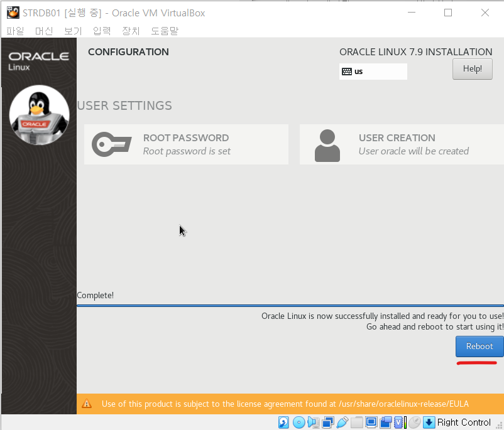This screenshot has height=430, width=504.
Task: Click the Oracle penguin mascot image
Action: coord(39,115)
